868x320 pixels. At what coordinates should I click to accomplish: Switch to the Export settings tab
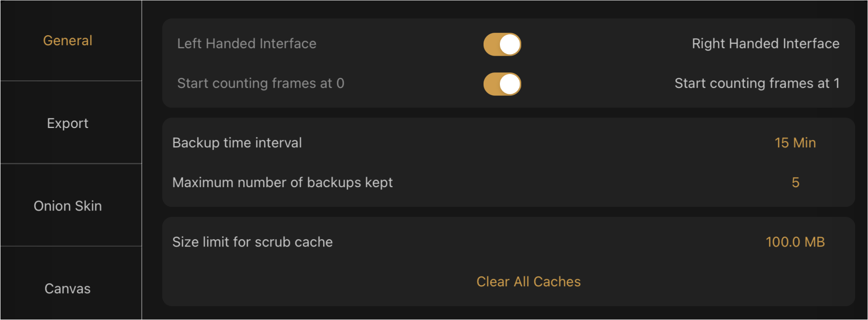pos(67,123)
